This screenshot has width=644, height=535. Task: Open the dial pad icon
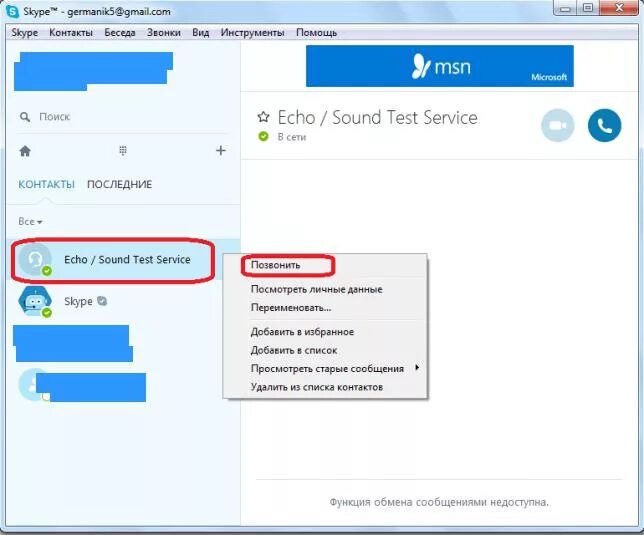click(x=123, y=151)
